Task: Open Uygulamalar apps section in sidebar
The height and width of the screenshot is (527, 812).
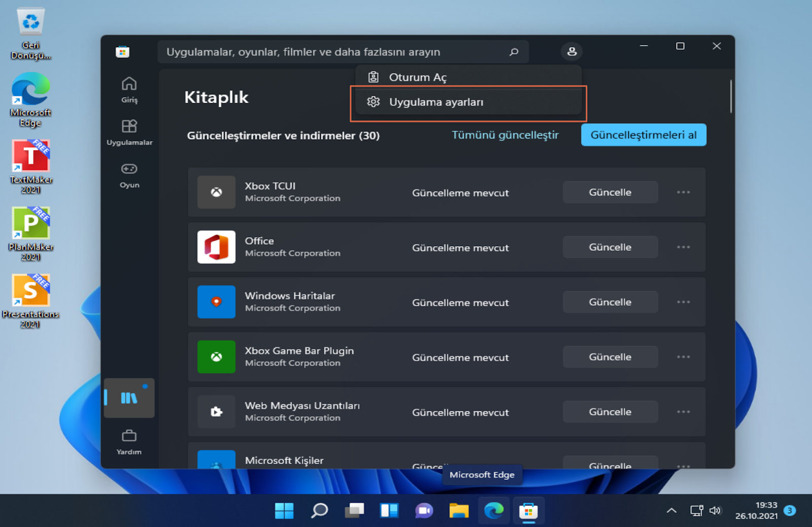Action: click(129, 133)
